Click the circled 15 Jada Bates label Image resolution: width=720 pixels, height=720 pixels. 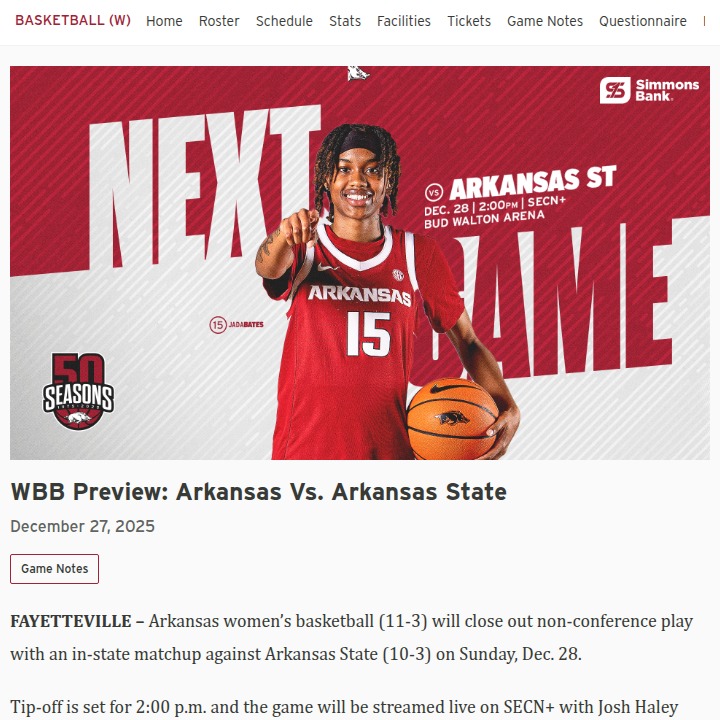click(236, 325)
